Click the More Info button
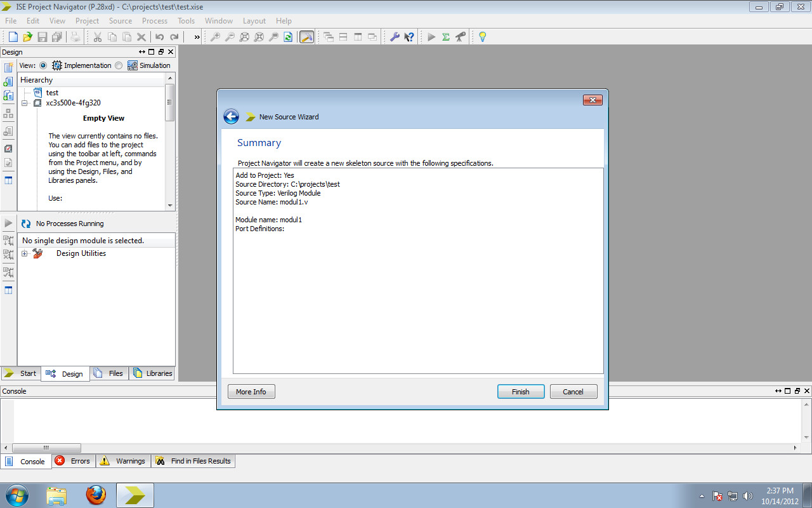This screenshot has width=812, height=508. tap(251, 391)
